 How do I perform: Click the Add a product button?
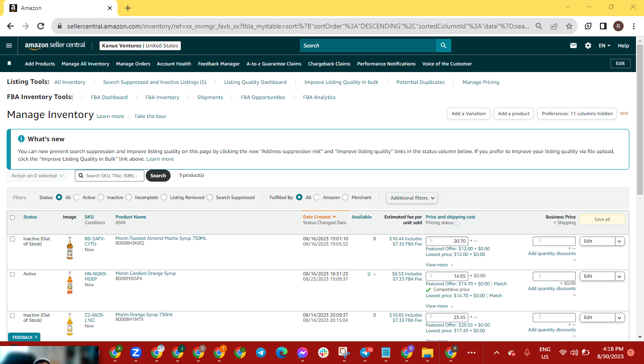[x=514, y=114]
